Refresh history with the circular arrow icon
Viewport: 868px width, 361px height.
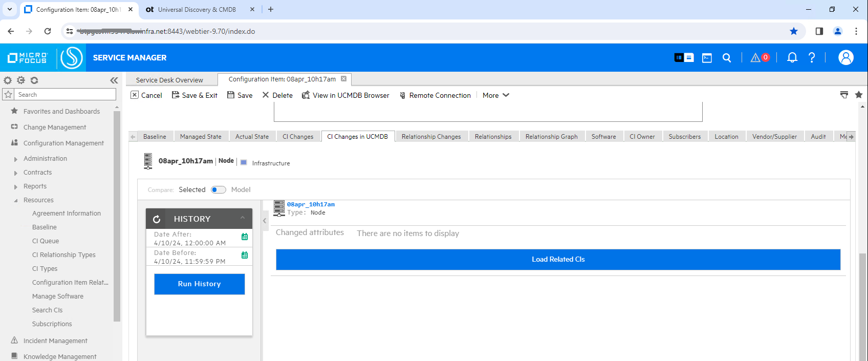pyautogui.click(x=157, y=219)
